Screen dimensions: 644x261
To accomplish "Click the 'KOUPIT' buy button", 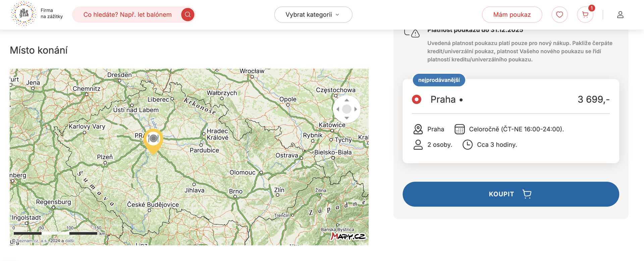I will click(511, 194).
